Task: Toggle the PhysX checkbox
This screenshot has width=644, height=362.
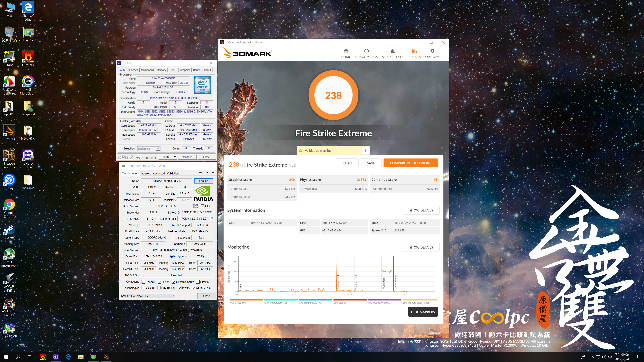Action: click(x=180, y=288)
